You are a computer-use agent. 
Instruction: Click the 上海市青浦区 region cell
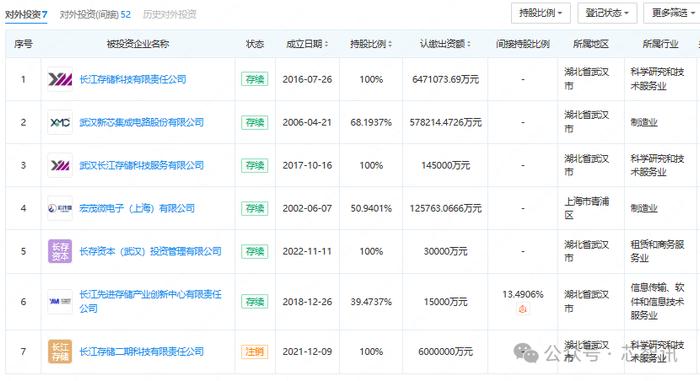(x=587, y=208)
